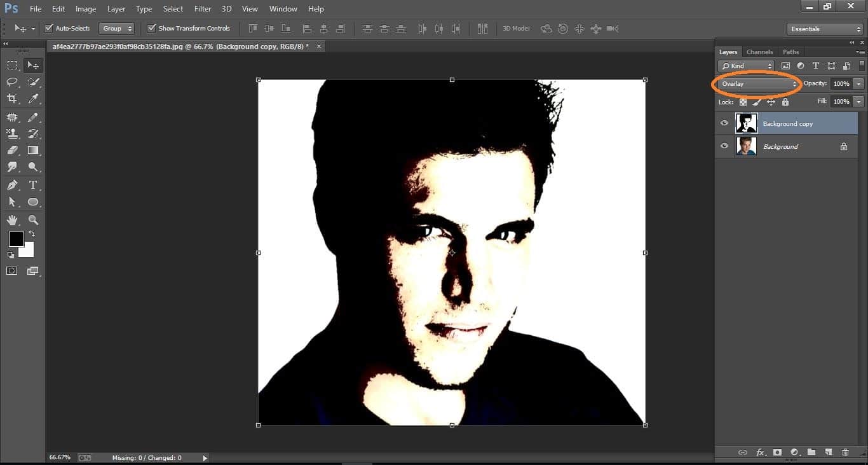This screenshot has height=465, width=868.
Task: Activate the Clone Stamp tool
Action: [x=11, y=133]
